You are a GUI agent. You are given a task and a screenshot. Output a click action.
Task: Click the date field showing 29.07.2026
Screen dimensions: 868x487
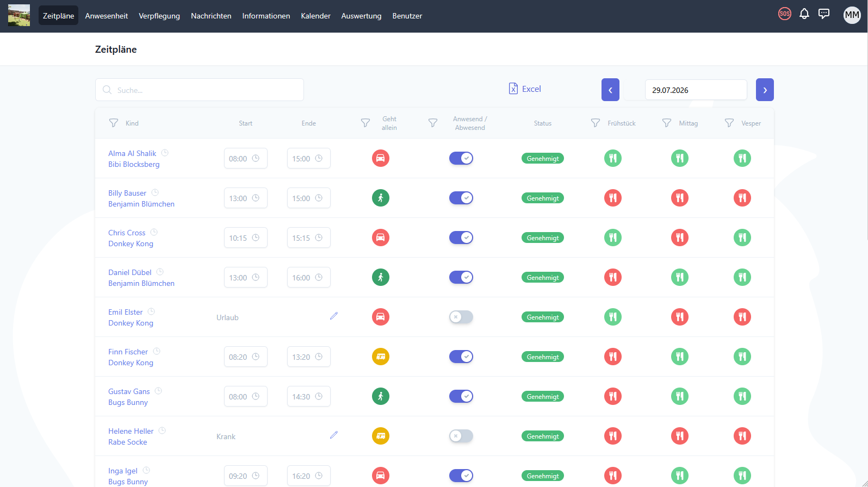pyautogui.click(x=696, y=90)
